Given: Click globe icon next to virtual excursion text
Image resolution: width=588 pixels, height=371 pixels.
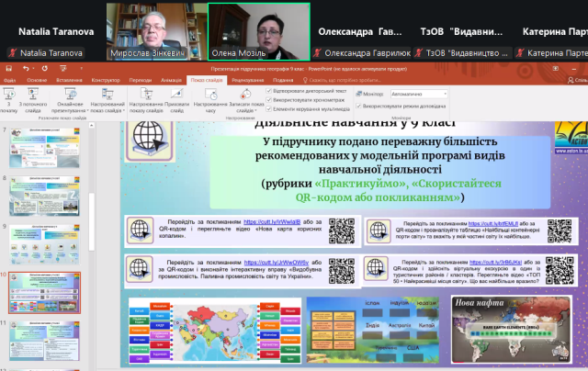Looking at the screenshot, I should click(x=376, y=268).
